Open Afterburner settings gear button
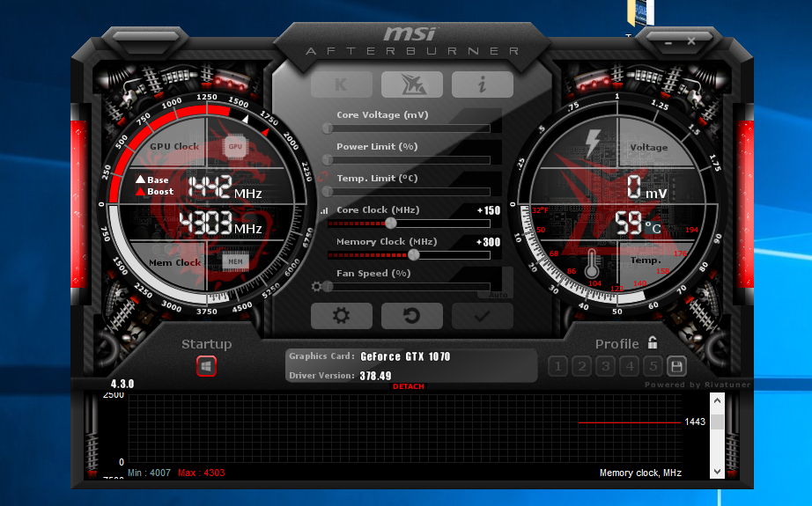Image resolution: width=812 pixels, height=506 pixels. (341, 316)
